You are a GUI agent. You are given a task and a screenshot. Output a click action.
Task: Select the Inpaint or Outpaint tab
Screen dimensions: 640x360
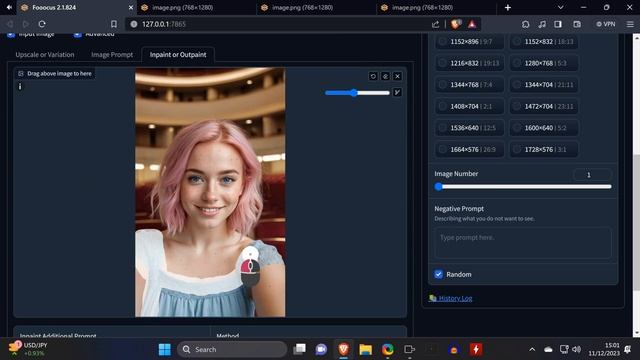[x=178, y=55]
